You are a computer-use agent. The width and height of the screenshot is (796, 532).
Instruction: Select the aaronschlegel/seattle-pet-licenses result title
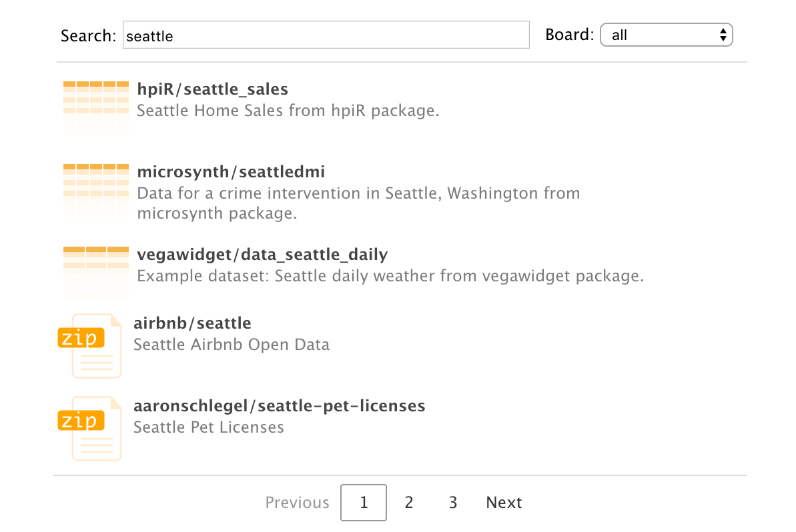click(279, 406)
